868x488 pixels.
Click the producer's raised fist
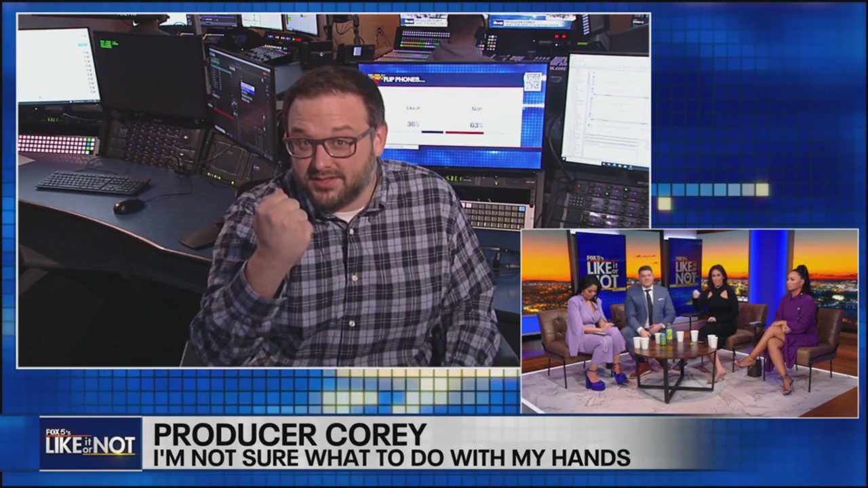pos(281,232)
